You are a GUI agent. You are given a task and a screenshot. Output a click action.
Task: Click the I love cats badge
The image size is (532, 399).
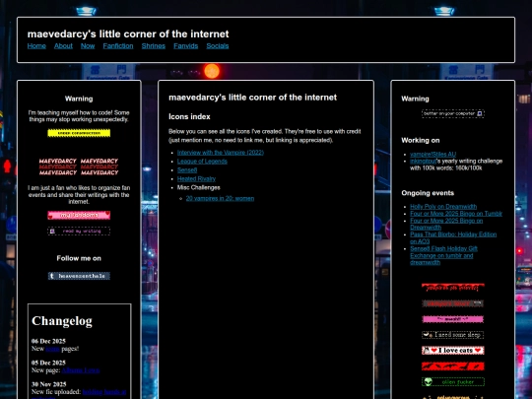pyautogui.click(x=452, y=351)
